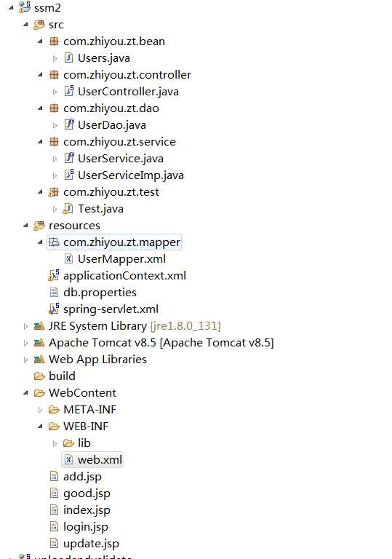
Task: Expand the Web App Libraries node
Action: pos(25,360)
